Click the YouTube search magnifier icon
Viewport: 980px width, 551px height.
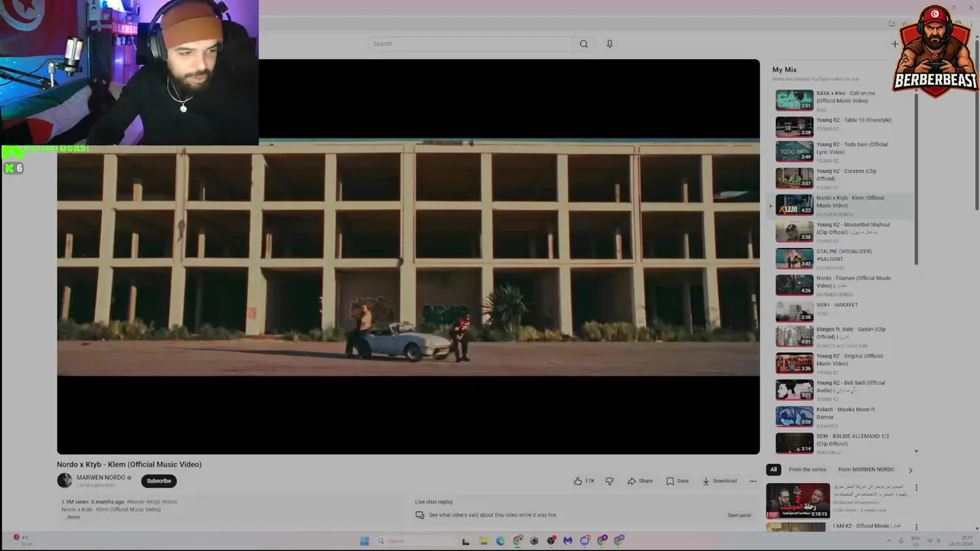pyautogui.click(x=583, y=44)
